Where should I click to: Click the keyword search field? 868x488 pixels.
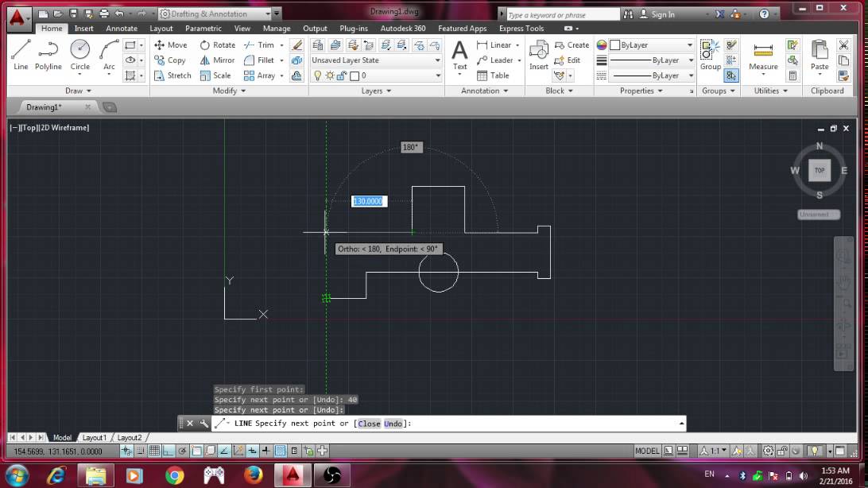pyautogui.click(x=562, y=15)
